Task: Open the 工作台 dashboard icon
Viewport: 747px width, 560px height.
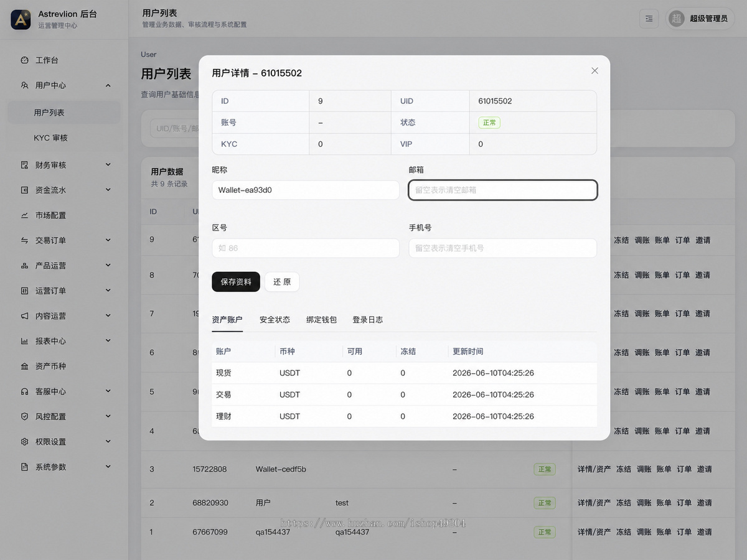Action: pos(24,60)
